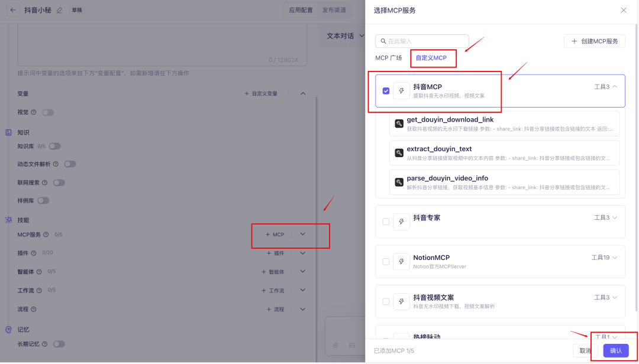Open the 发布渠道 tab
This screenshot has width=639, height=364.
pyautogui.click(x=334, y=10)
